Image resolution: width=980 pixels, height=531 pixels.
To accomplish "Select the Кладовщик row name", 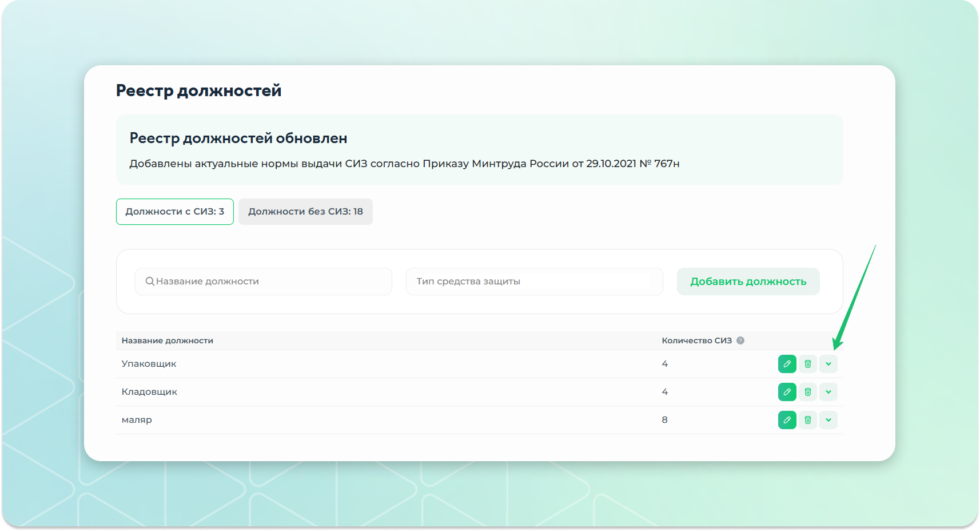I will click(x=149, y=392).
